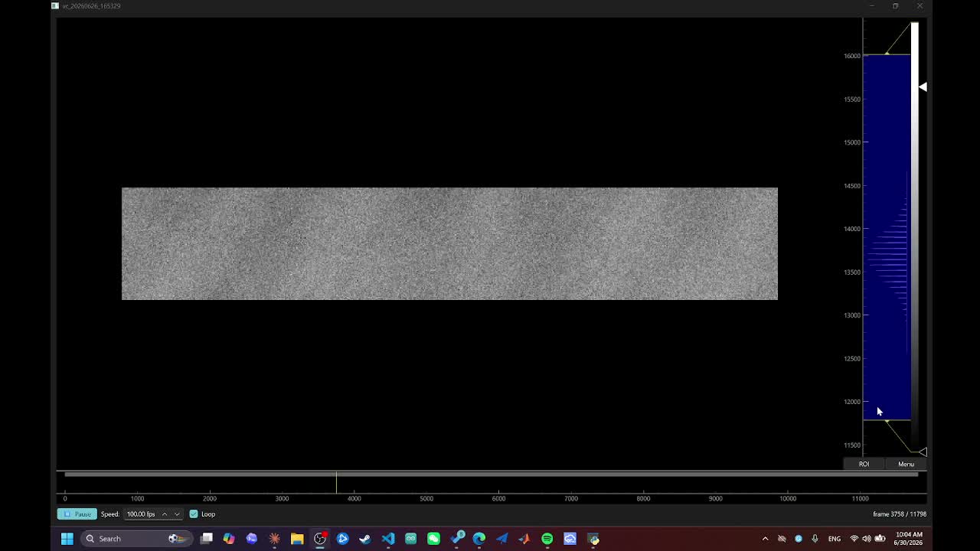Launch Copilot from the taskbar

[229, 539]
